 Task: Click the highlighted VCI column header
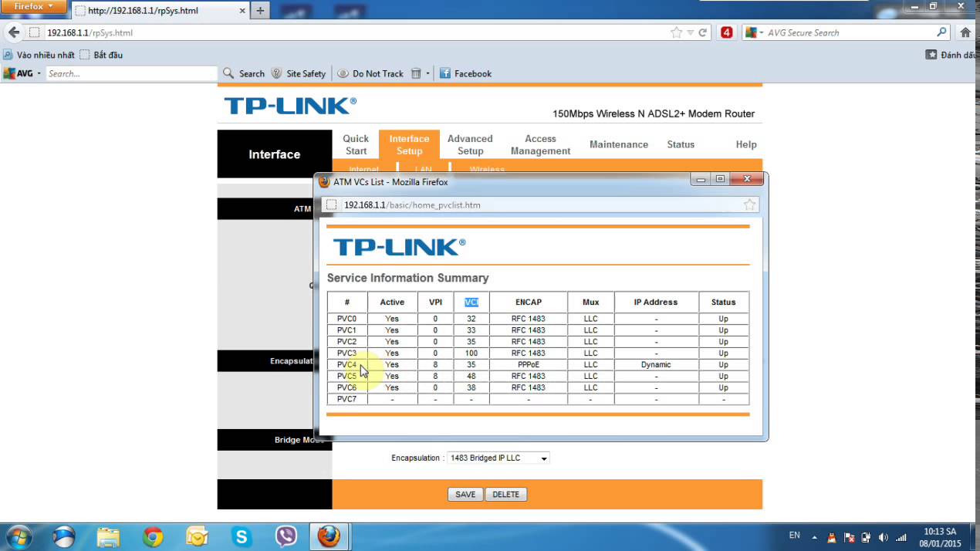(x=471, y=302)
